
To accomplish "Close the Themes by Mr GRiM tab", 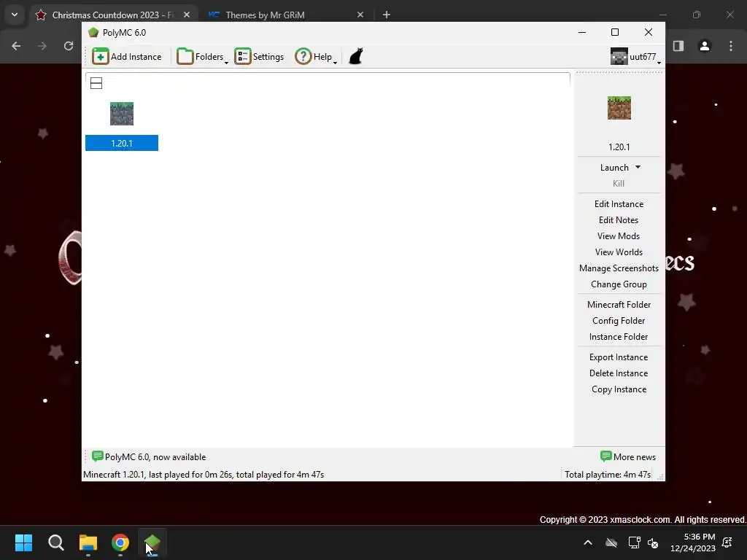I will tap(360, 15).
